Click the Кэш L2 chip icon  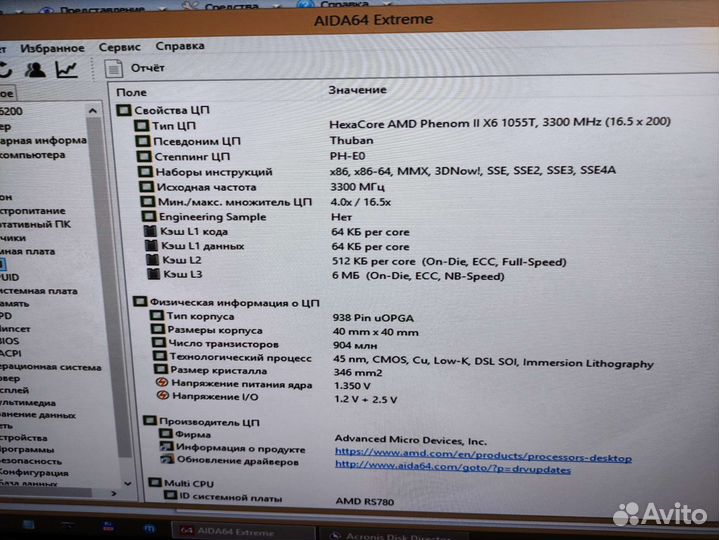coord(152,260)
